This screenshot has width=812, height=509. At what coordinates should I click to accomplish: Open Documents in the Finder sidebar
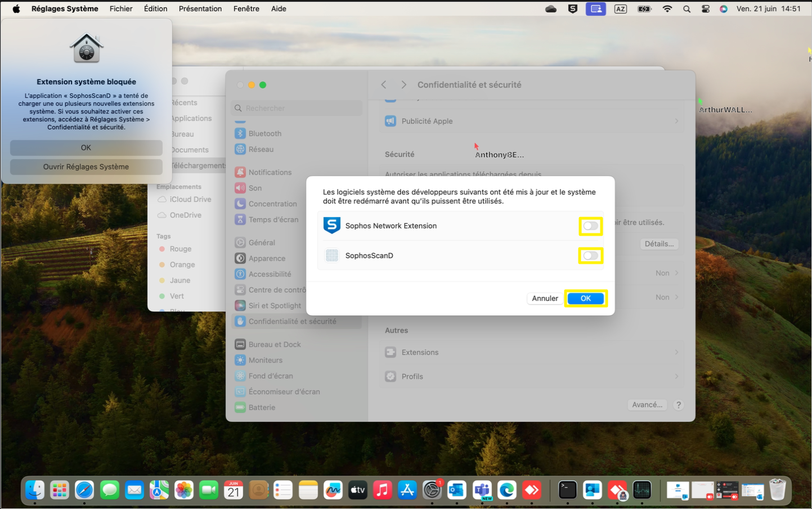click(190, 150)
